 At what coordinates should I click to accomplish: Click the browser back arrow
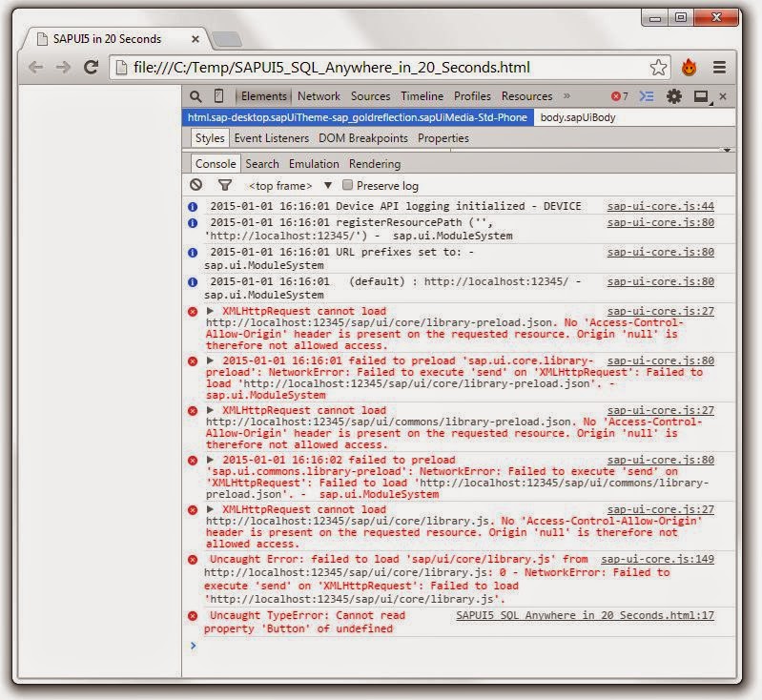point(36,67)
